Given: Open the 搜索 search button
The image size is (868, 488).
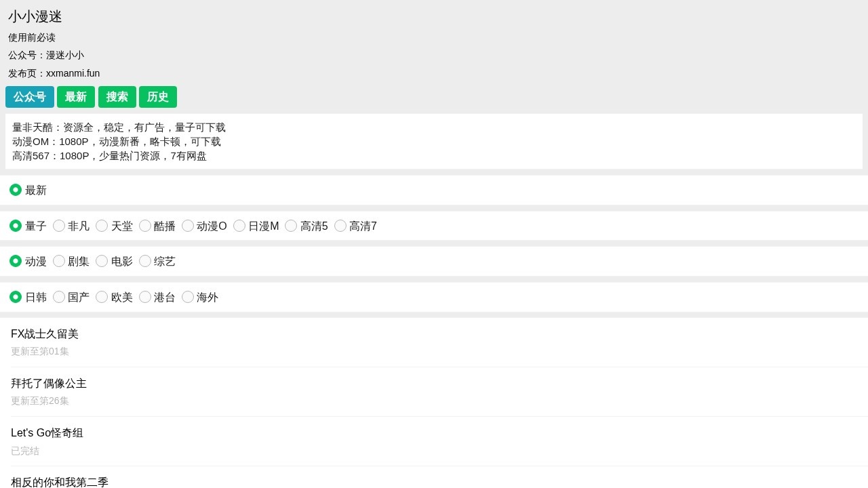Looking at the screenshot, I should pos(117,97).
